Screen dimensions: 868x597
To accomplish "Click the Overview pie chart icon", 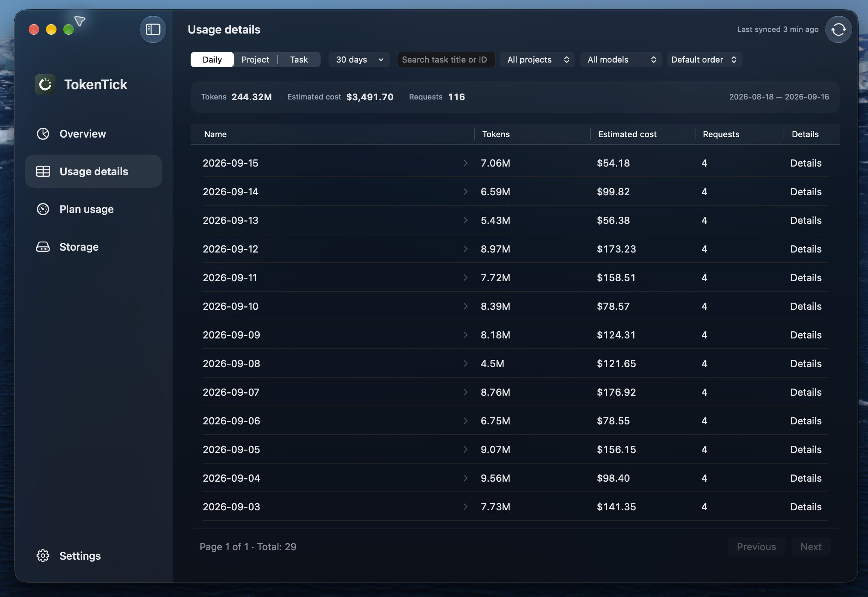I will 43,134.
